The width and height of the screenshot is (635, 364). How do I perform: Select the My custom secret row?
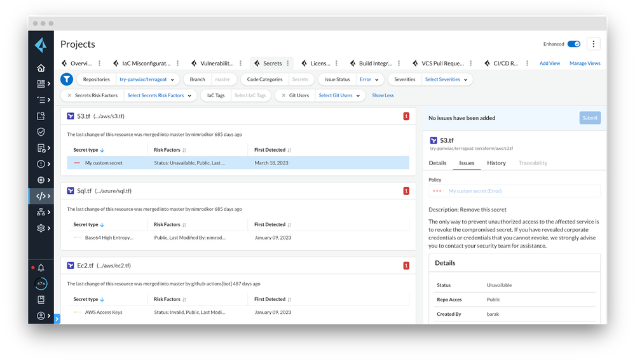(x=238, y=163)
